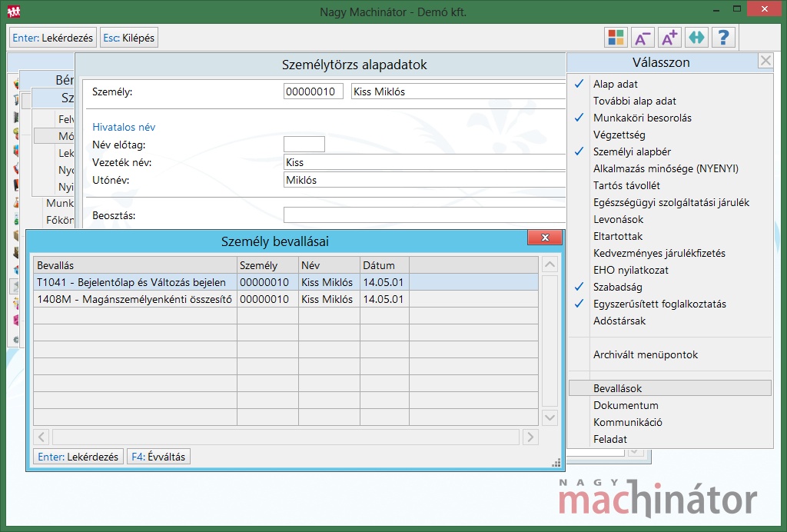Image resolution: width=787 pixels, height=532 pixels.
Task: Toggle the checked Alap adat entry
Action: tap(615, 84)
